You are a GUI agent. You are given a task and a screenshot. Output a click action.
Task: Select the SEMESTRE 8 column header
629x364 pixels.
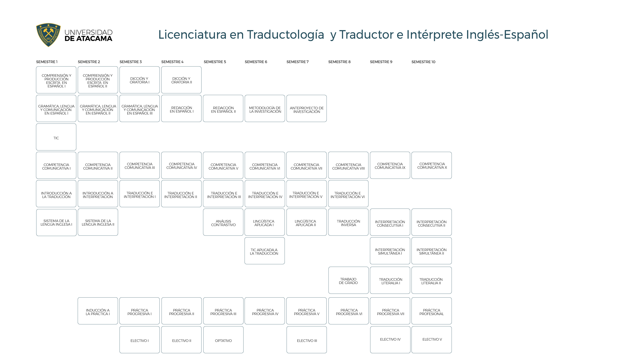click(x=339, y=62)
